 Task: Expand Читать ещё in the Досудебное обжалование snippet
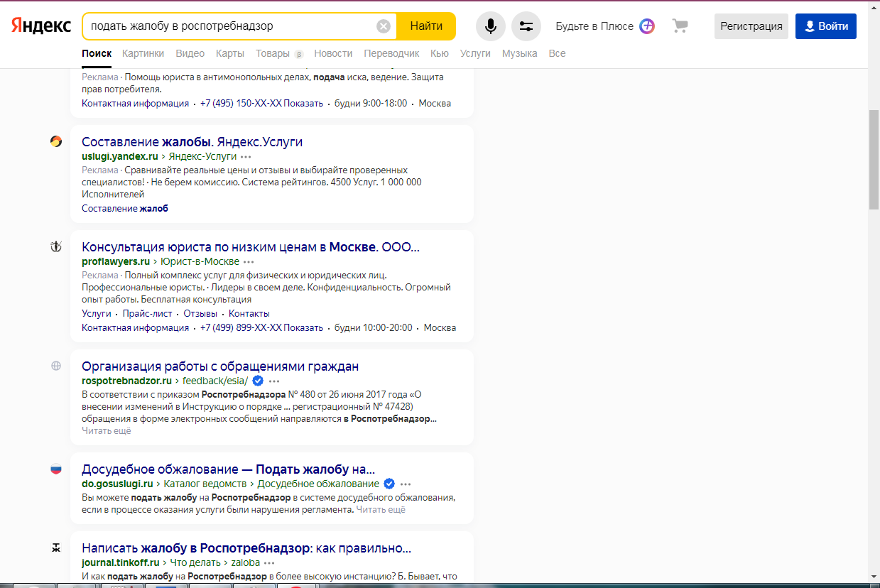pyautogui.click(x=381, y=510)
